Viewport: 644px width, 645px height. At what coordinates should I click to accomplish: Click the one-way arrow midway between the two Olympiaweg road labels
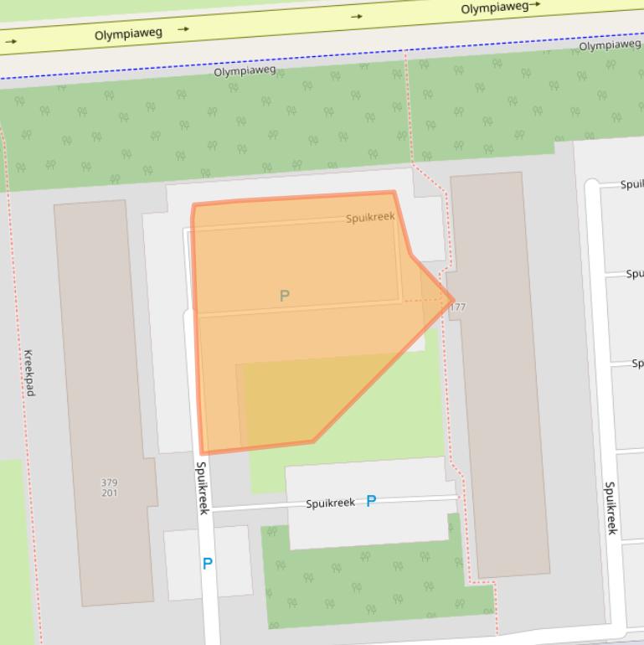[357, 16]
